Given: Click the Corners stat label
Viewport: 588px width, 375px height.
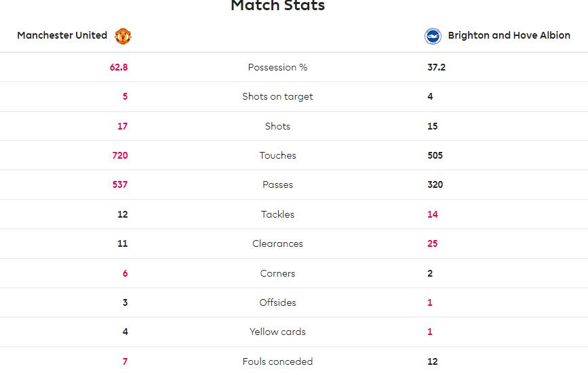Looking at the screenshot, I should (x=277, y=273).
